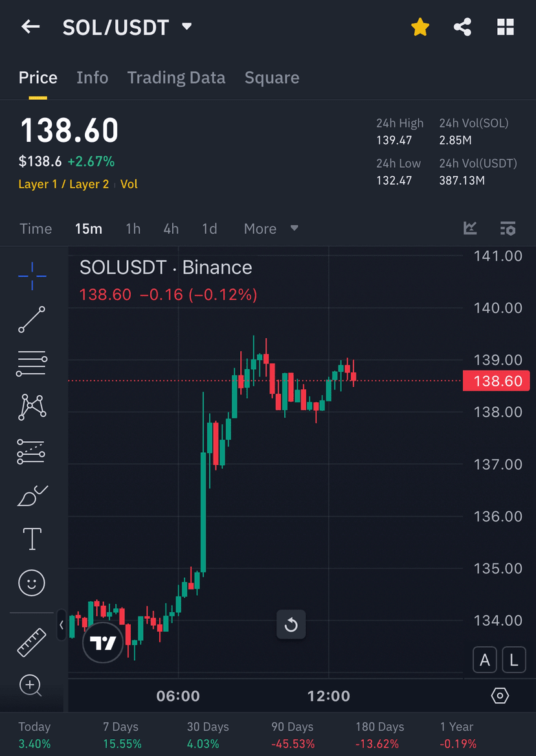Tap the 24h Vol(USDT) value 387.13M
This screenshot has height=756, width=536.
[x=462, y=181]
